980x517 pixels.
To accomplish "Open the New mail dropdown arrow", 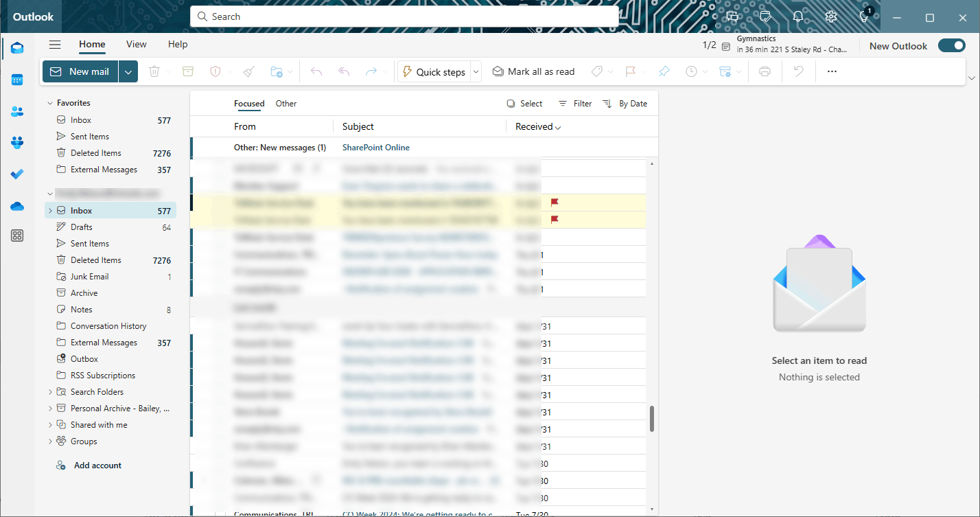I will pos(128,71).
